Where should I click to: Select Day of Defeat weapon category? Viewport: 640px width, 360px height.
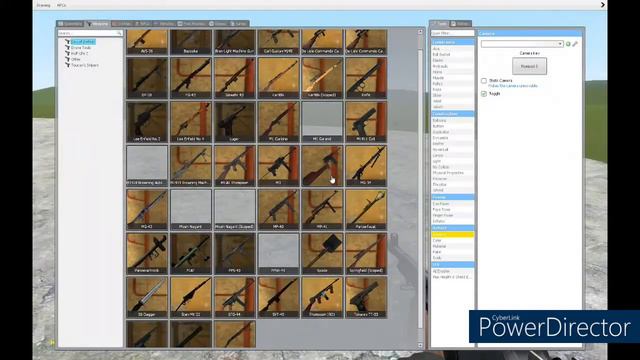pos(83,42)
